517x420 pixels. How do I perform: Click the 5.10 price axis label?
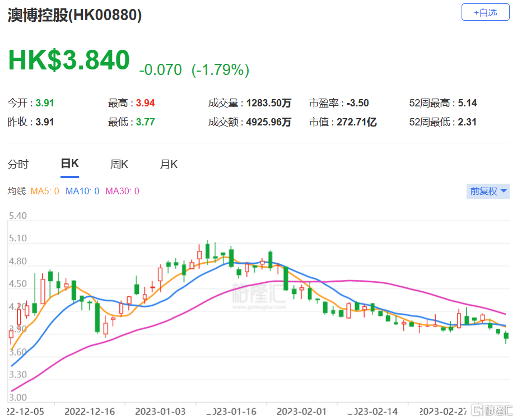tap(18, 239)
